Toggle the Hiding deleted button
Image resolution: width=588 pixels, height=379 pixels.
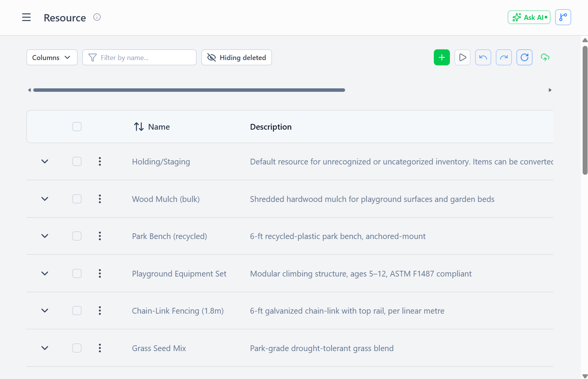pyautogui.click(x=236, y=57)
